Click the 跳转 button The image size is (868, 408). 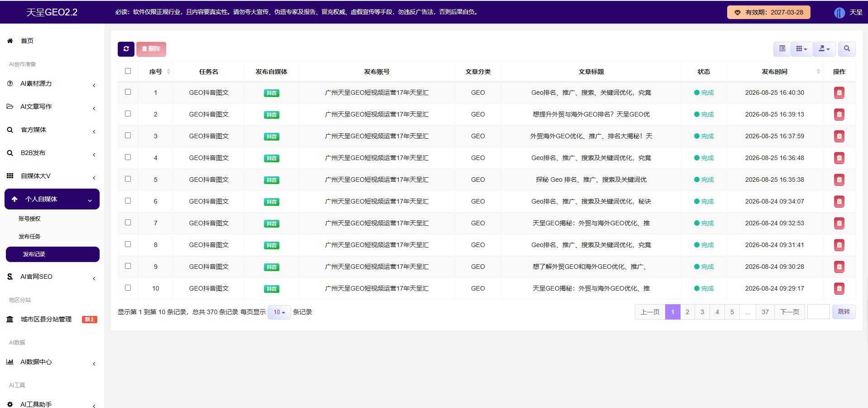(844, 312)
